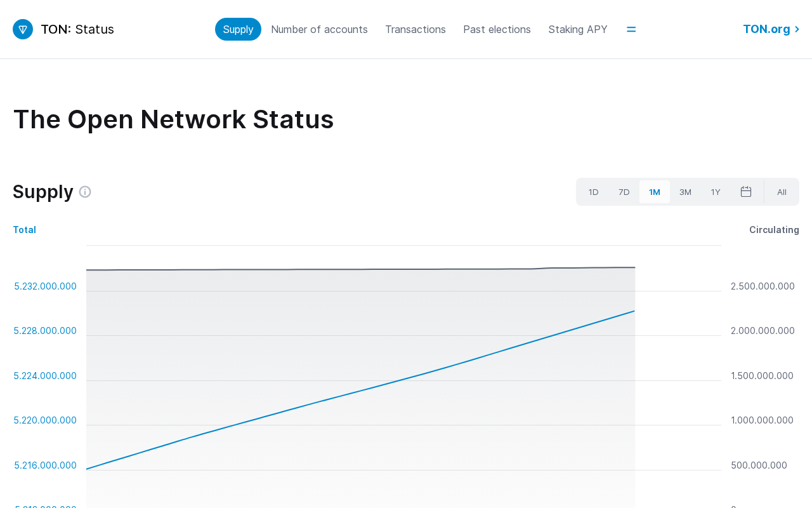Image resolution: width=812 pixels, height=508 pixels.
Task: Click the 5.220.000.000 axis label
Action: point(45,420)
